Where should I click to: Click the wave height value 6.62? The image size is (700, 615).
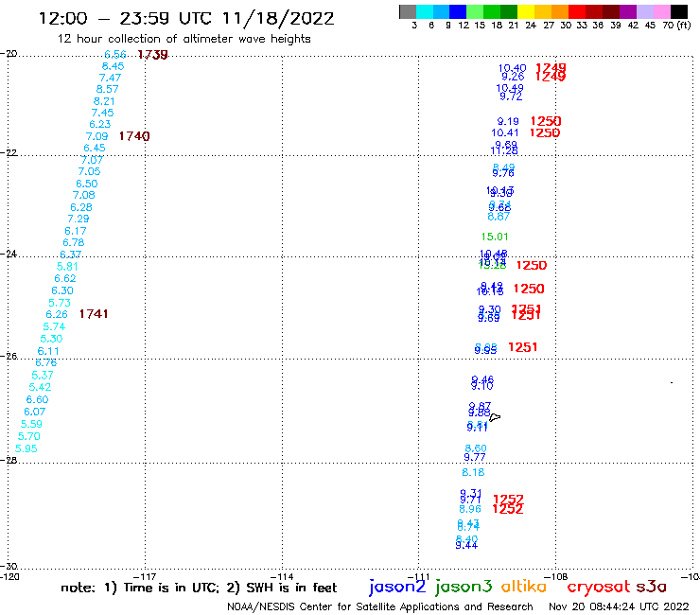(x=65, y=279)
